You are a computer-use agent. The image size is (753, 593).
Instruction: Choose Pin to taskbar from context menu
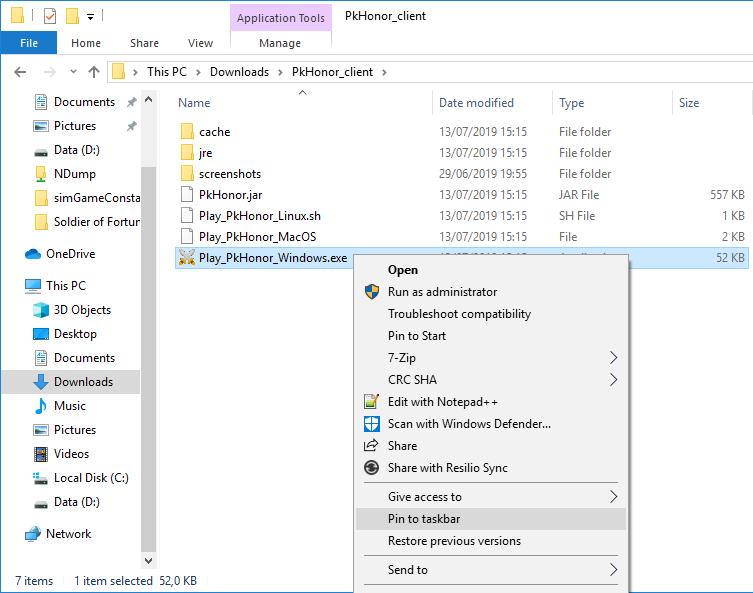(424, 519)
